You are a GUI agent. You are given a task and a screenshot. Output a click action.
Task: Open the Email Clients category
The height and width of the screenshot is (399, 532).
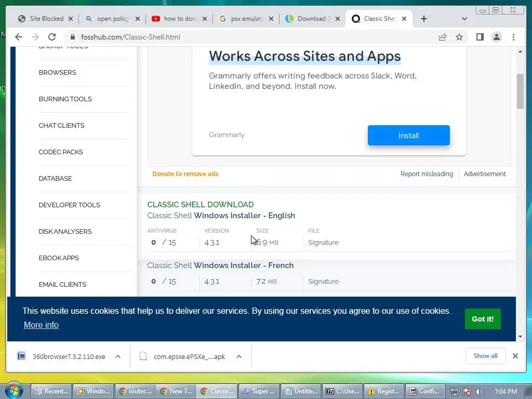click(62, 284)
